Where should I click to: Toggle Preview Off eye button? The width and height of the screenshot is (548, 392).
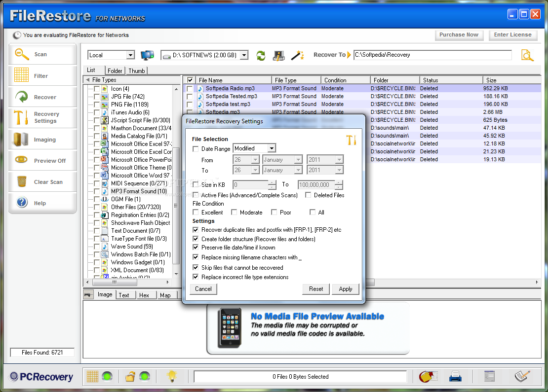[x=42, y=161]
